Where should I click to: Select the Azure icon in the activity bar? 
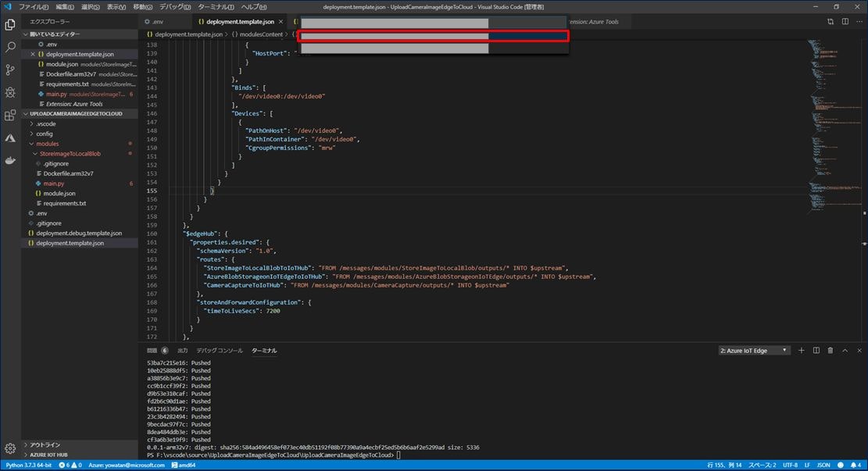click(x=10, y=138)
